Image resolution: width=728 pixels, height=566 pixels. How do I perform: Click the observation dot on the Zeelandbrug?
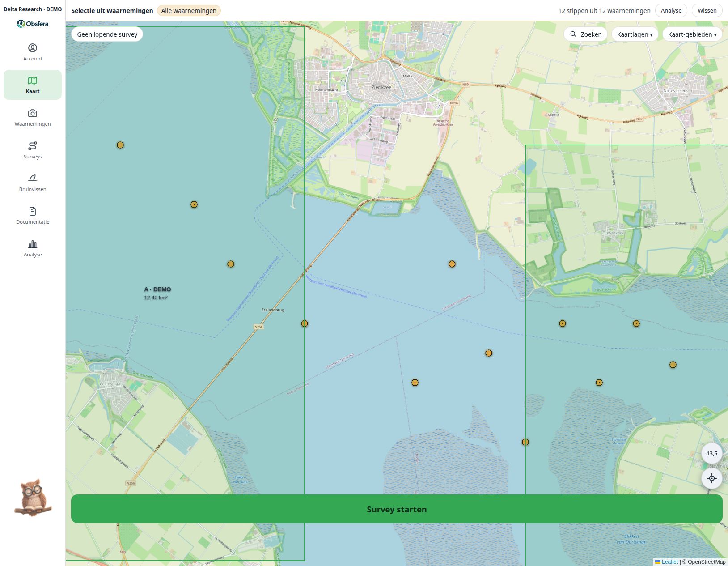tap(305, 323)
